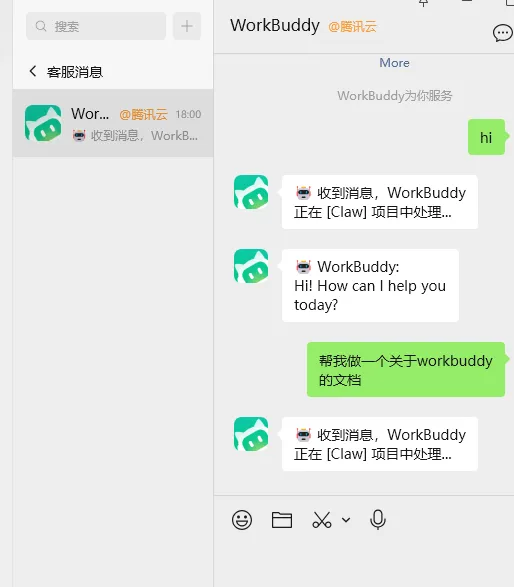This screenshot has height=587, width=514.
Task: Open the emoji picker
Action: click(x=242, y=520)
